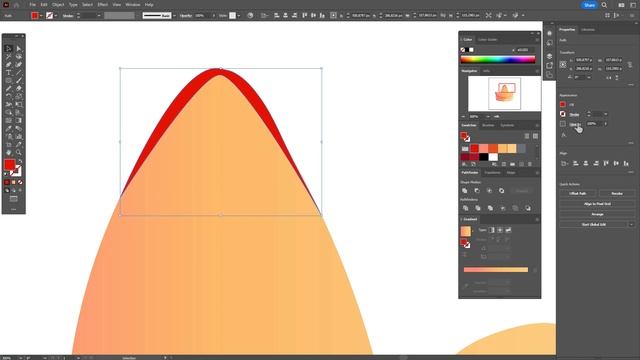Click Minus Front in Pathfinder shape modes
Screen dimensions: 640x360
click(477, 191)
